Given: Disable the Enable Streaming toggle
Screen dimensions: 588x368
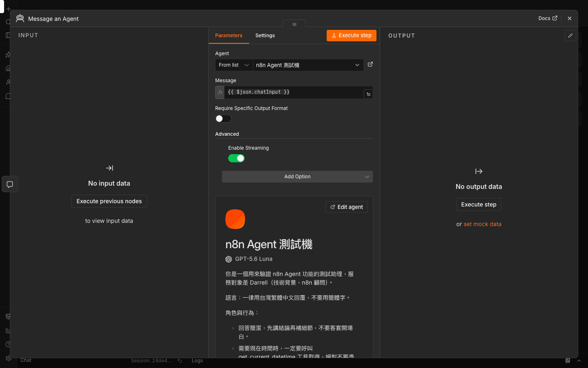Looking at the screenshot, I should click(236, 158).
